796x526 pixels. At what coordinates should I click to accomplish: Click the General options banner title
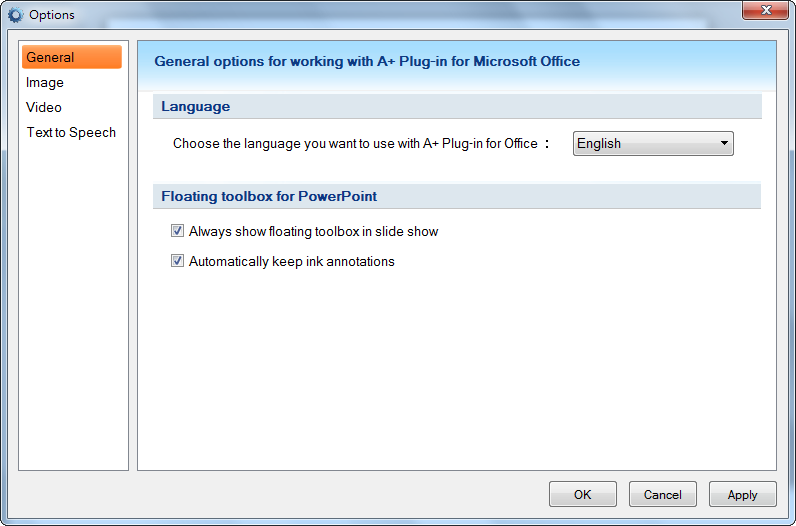pyautogui.click(x=367, y=61)
